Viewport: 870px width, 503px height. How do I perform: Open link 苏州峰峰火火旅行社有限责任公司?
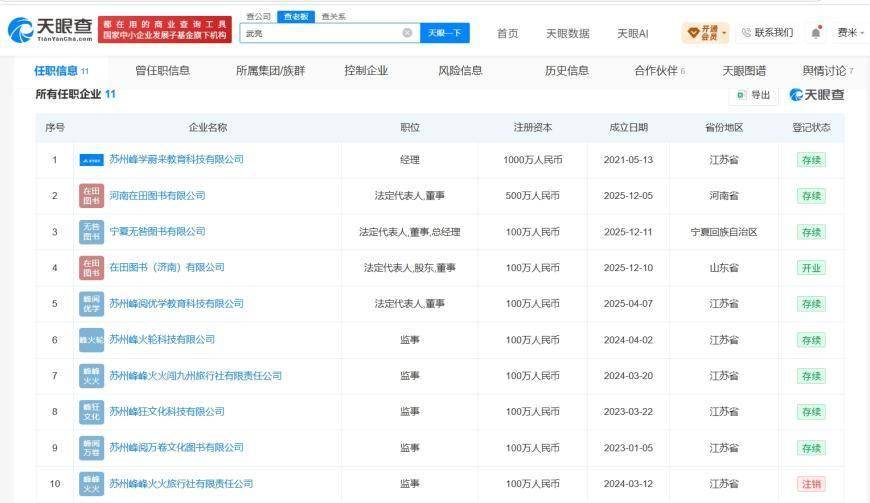[x=181, y=483]
